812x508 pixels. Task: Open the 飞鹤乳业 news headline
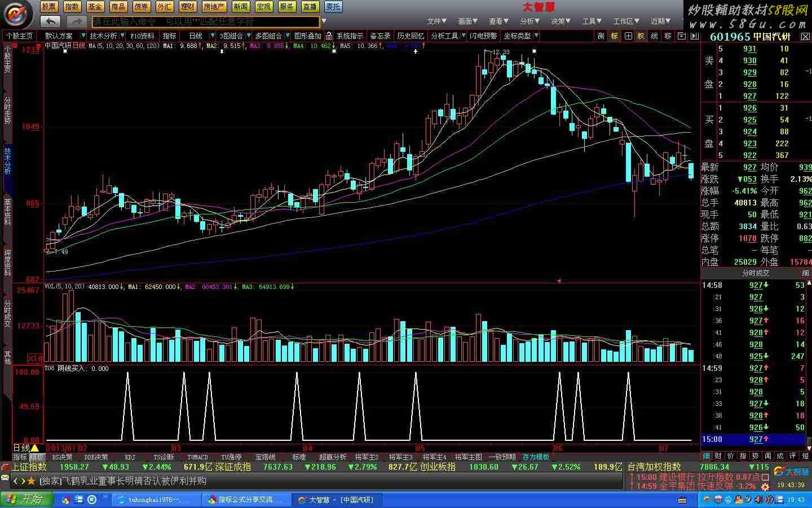(123, 481)
